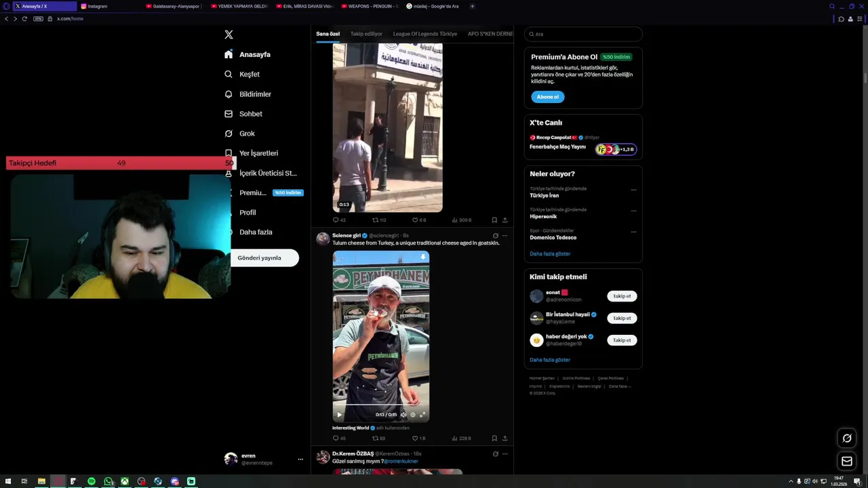Follow sonat with Takip et
The width and height of the screenshot is (868, 488).
point(622,296)
